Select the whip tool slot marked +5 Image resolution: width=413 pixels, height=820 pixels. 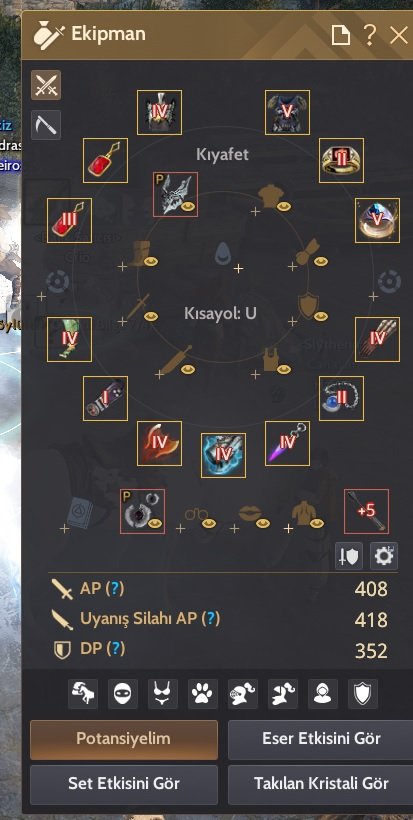[x=366, y=511]
